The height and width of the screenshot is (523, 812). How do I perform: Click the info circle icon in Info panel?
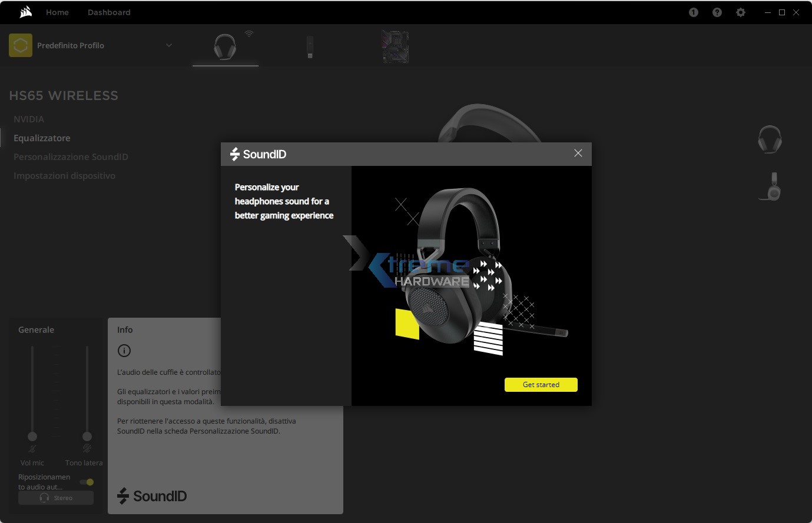124,351
